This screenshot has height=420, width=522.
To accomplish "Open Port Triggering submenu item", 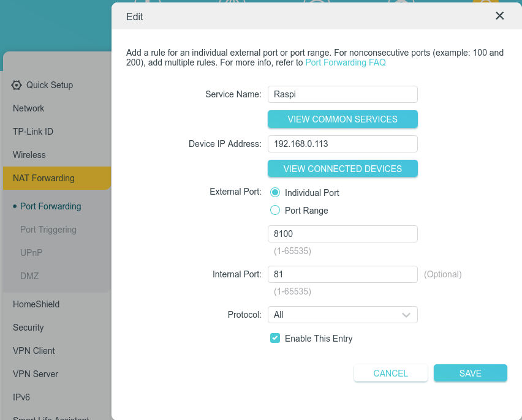I will tap(48, 230).
